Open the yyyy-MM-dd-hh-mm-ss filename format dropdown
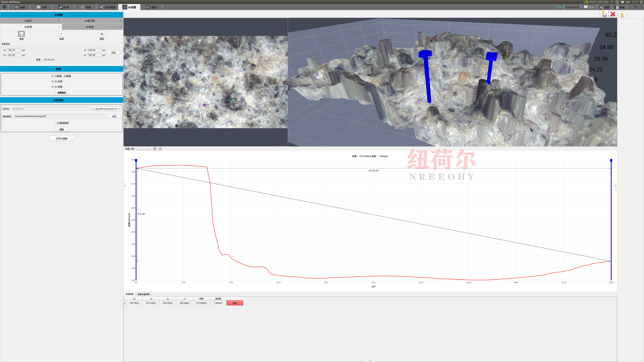This screenshot has width=644, height=362. (108, 109)
